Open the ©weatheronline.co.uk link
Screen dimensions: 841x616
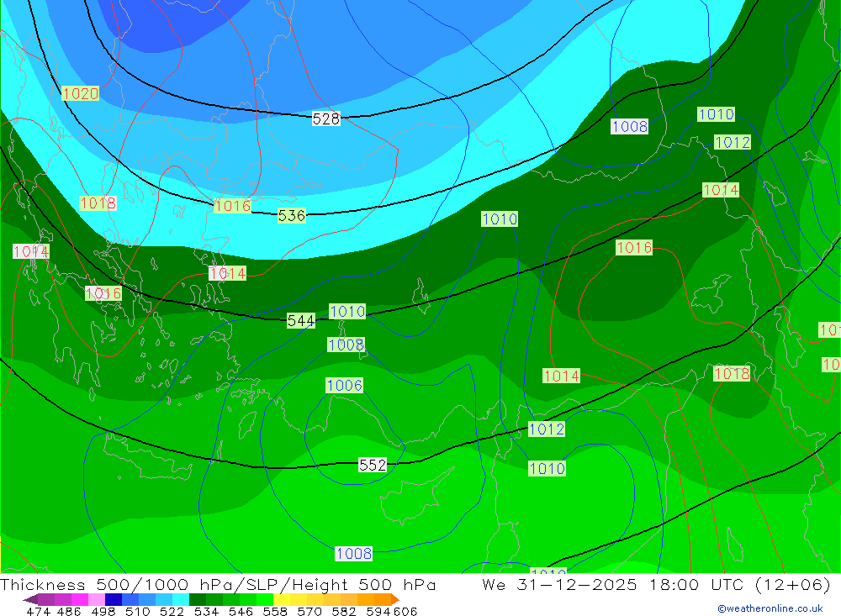pyautogui.click(x=770, y=608)
